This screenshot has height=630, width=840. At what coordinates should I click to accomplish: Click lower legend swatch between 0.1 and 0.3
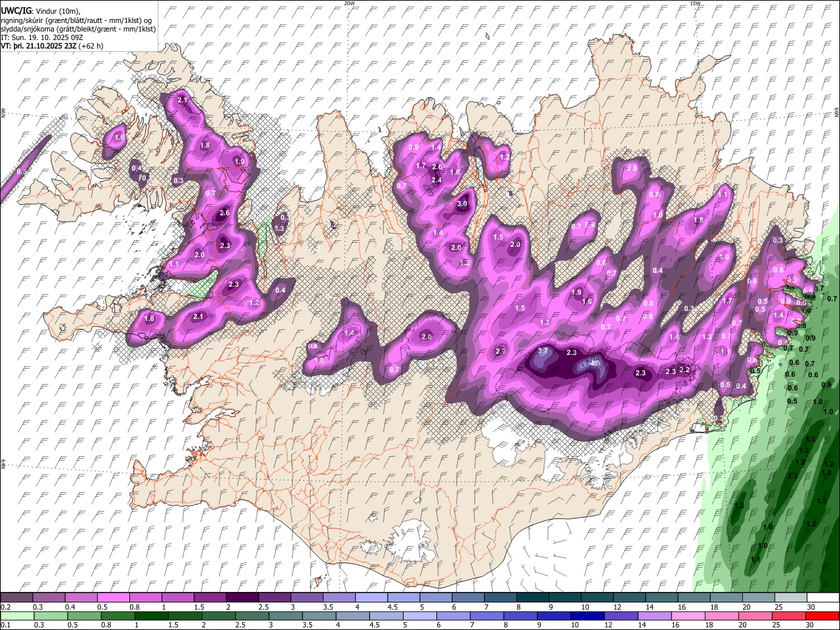(17, 616)
